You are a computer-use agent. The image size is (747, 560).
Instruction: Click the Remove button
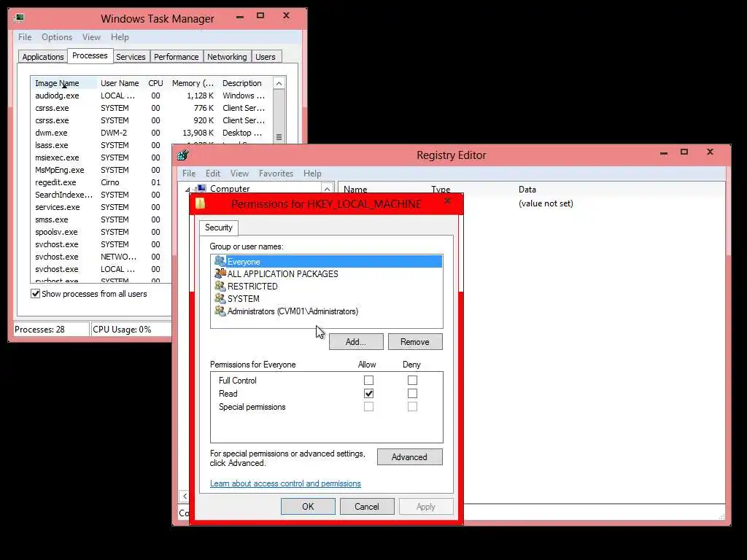point(415,342)
